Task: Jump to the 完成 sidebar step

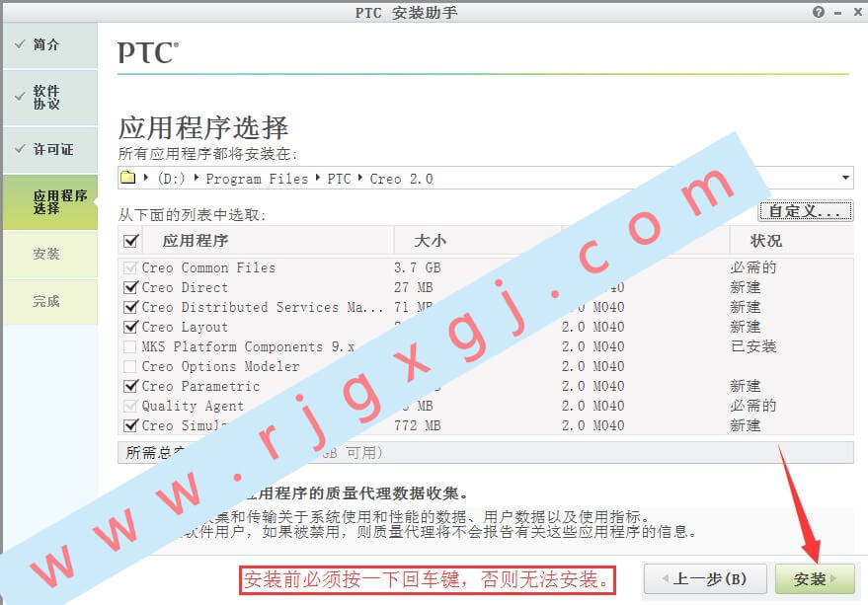Action: coord(49,302)
